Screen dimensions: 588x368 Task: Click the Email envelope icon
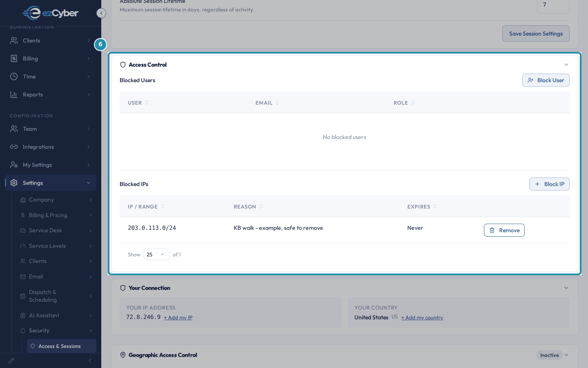pyautogui.click(x=23, y=277)
